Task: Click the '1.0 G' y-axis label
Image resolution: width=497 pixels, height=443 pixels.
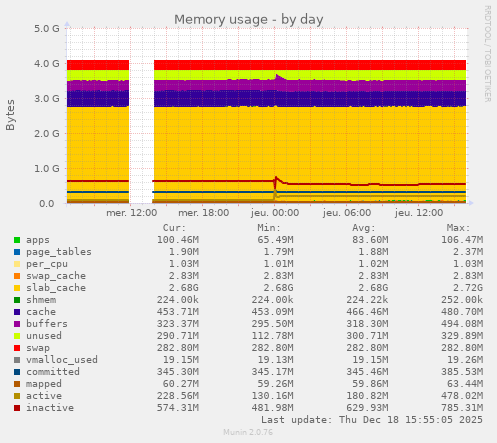Action: point(47,169)
